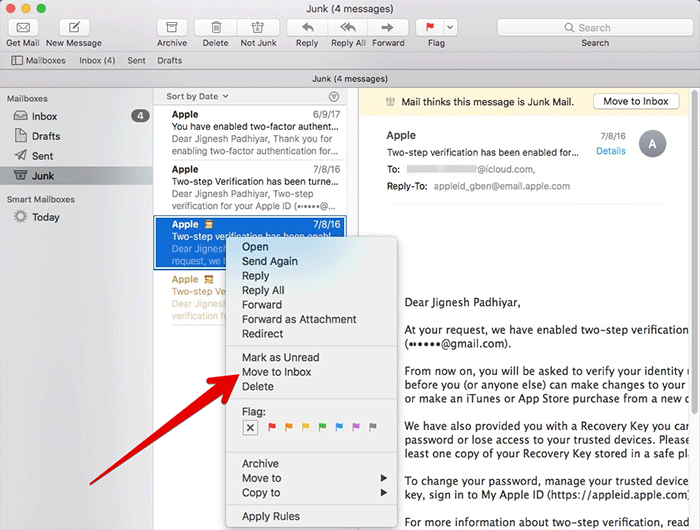Select Drafts mailbox in sidebar
This screenshot has width=700, height=530.
pos(76,136)
